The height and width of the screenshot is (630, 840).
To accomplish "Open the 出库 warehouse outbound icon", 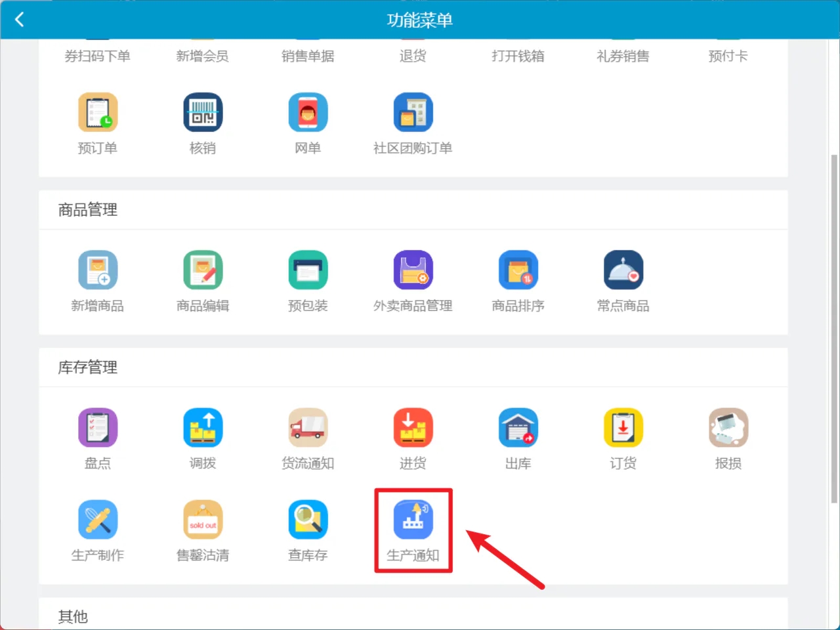I will click(x=518, y=427).
